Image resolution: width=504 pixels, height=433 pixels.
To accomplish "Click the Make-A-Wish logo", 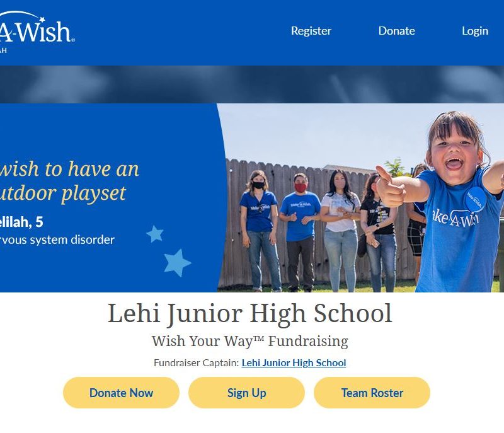I will pyautogui.click(x=37, y=32).
